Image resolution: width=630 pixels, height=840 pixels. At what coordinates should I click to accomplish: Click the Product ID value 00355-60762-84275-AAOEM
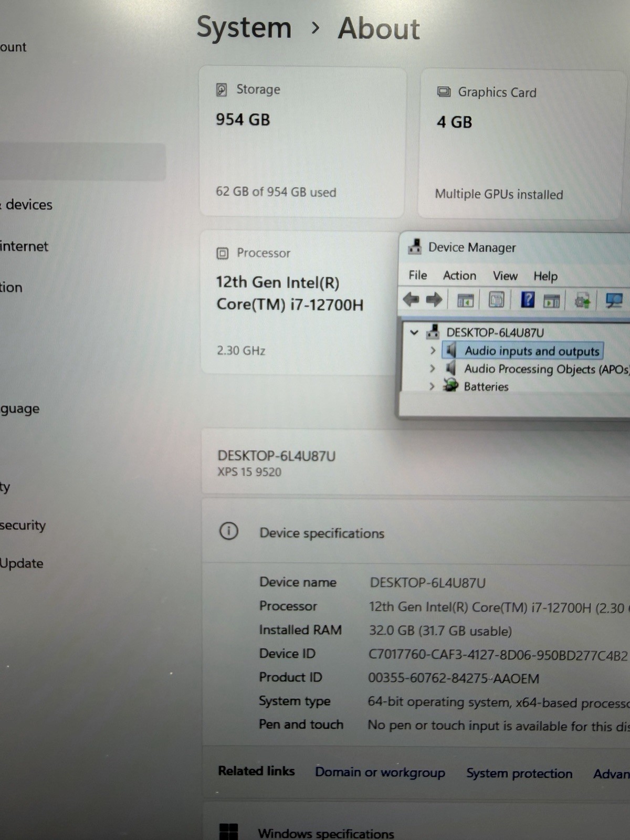454,678
